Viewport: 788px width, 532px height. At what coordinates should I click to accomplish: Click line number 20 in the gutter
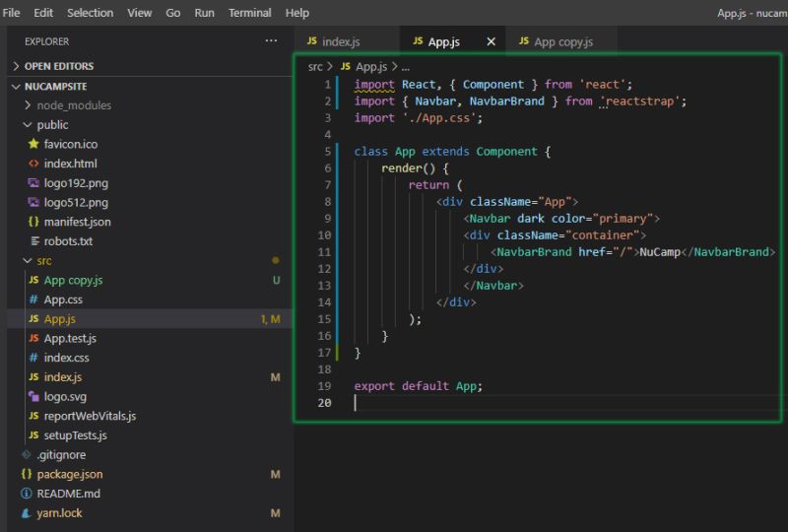click(324, 403)
